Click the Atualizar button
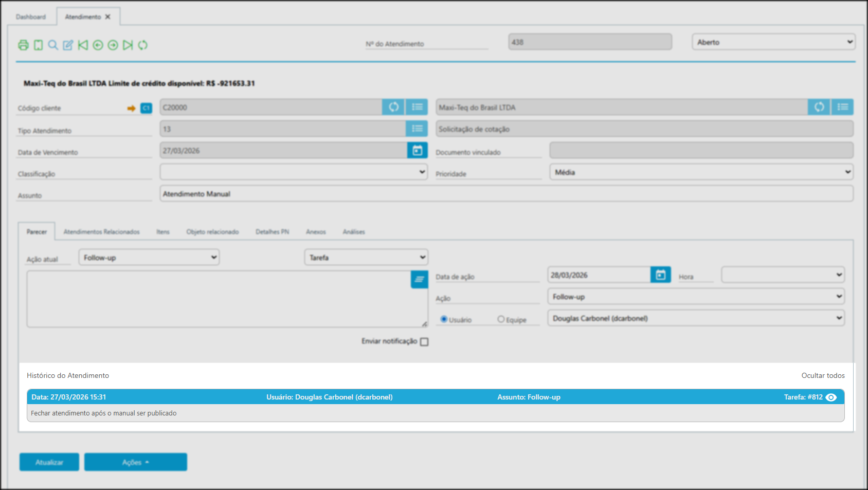Screen dimensions: 868x490 click(49, 462)
